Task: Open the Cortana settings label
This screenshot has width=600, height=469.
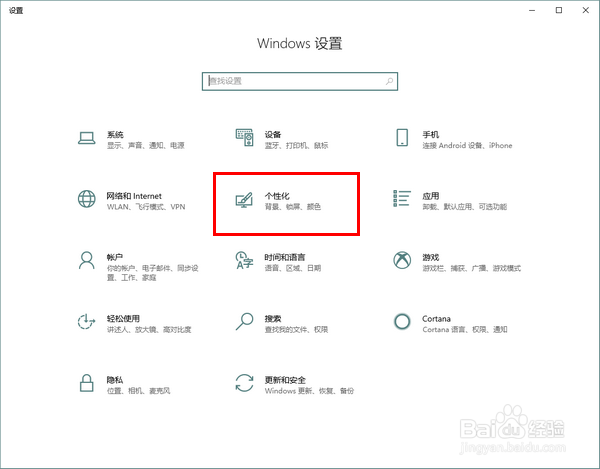Action: pos(436,319)
